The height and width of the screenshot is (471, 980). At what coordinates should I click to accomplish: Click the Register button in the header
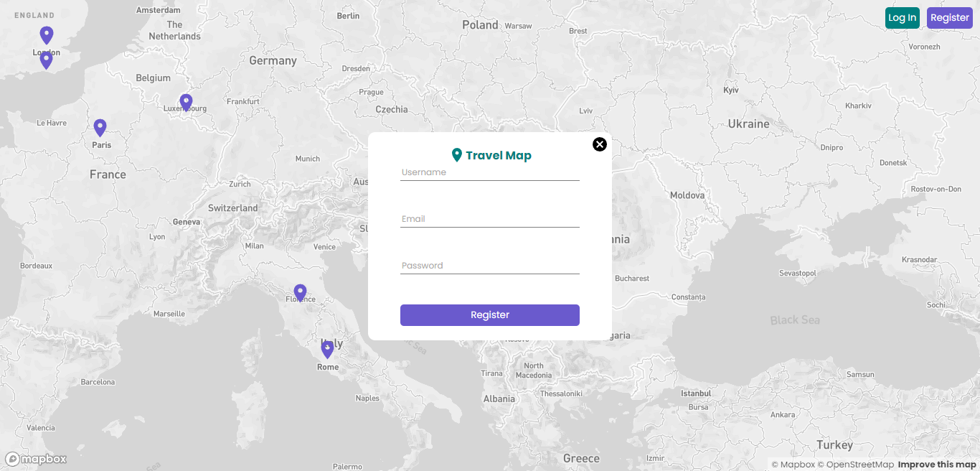(949, 17)
